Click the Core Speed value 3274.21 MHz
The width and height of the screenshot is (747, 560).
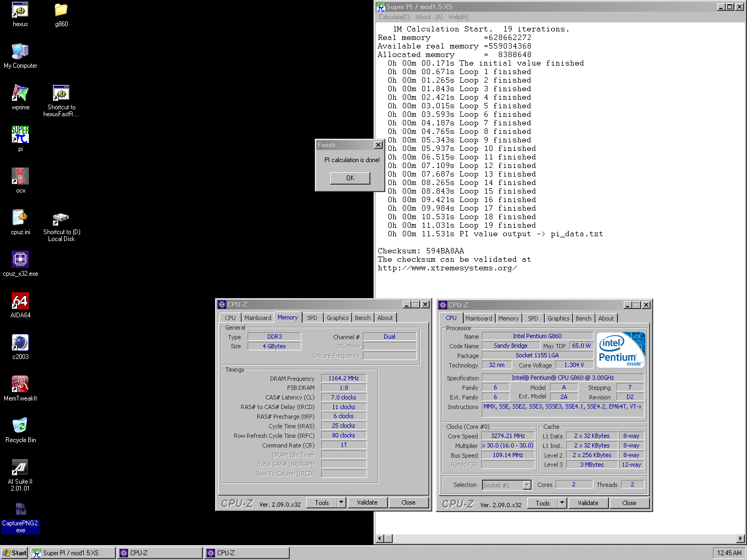click(508, 436)
